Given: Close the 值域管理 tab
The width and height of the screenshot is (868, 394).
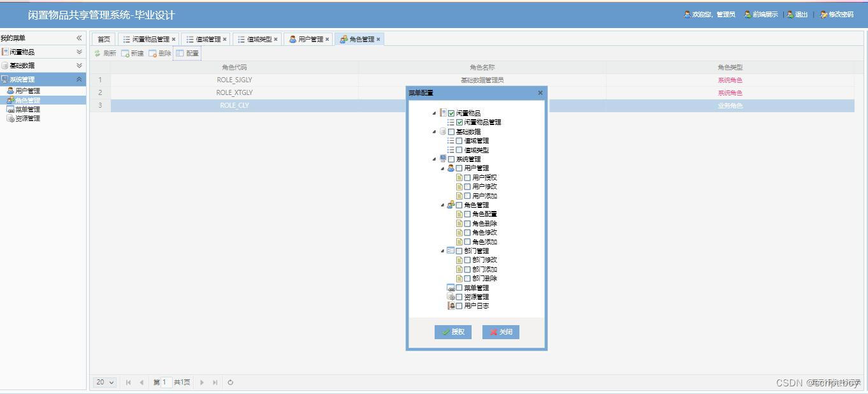Looking at the screenshot, I should [224, 40].
